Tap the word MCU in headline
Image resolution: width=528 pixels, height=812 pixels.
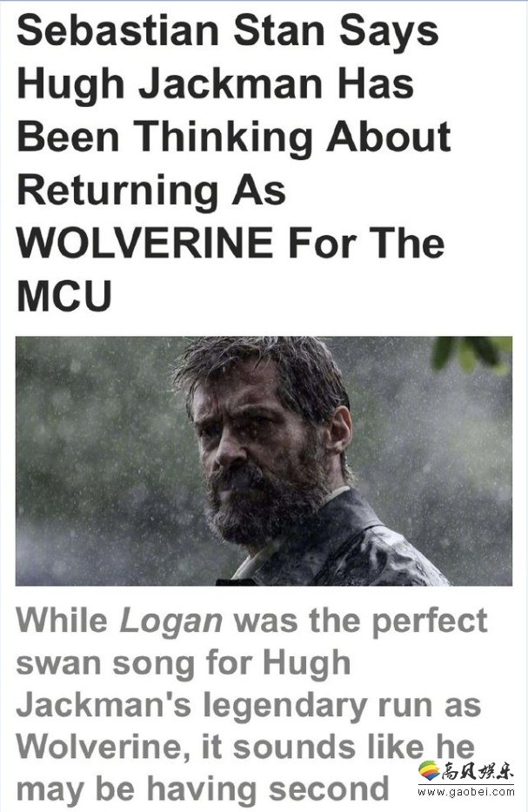(64, 296)
